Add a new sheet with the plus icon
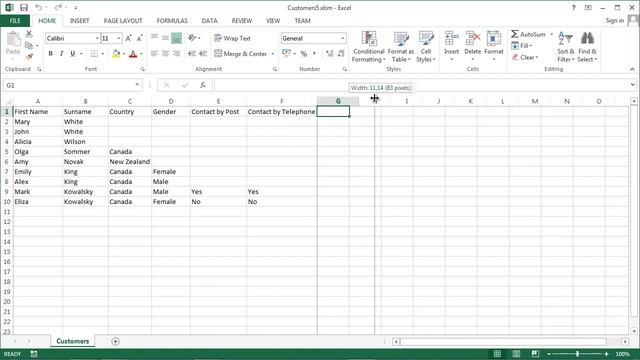Screen dimensions: 640x360 tap(116, 341)
